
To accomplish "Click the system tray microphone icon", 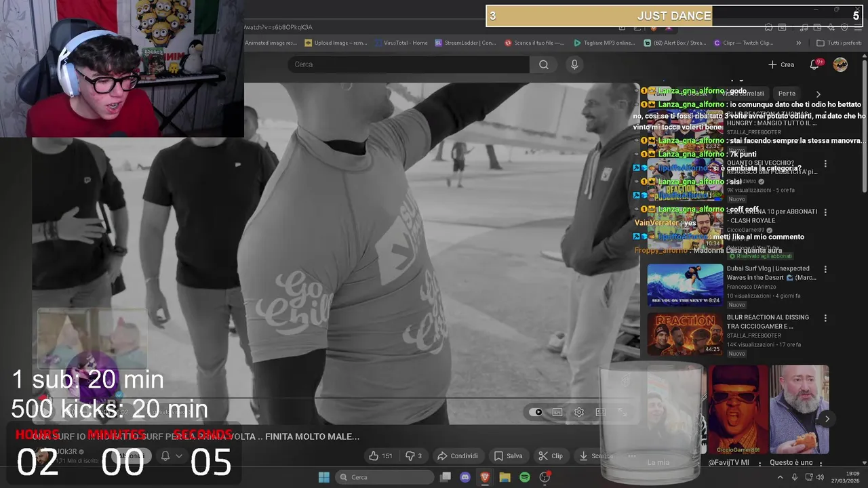I will (795, 477).
